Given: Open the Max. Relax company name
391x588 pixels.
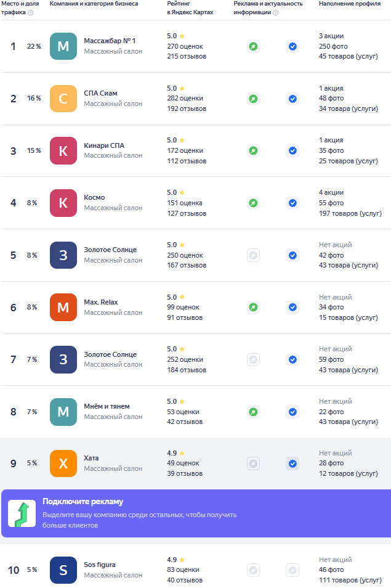Looking at the screenshot, I should 101,302.
